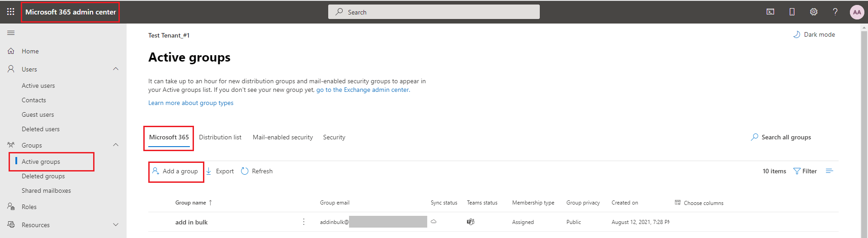868x238 pixels.
Task: Click the Roles icon in sidebar
Action: tap(11, 206)
